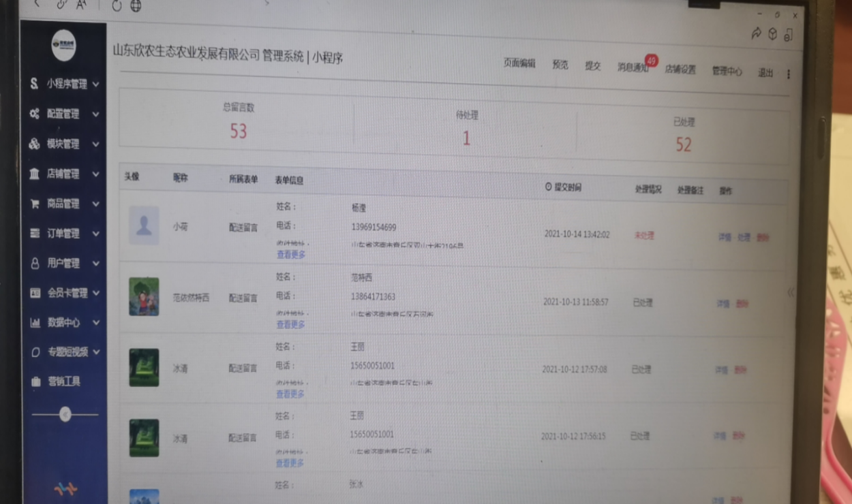Viewport: 852px width, 504px height.
Task: Click the share arrow icon in browser toolbar
Action: (x=756, y=33)
